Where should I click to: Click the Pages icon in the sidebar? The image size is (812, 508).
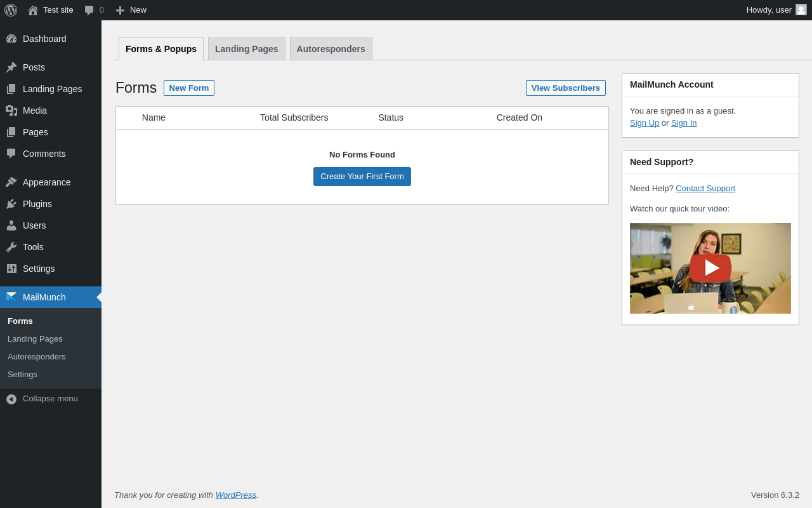[x=11, y=132]
